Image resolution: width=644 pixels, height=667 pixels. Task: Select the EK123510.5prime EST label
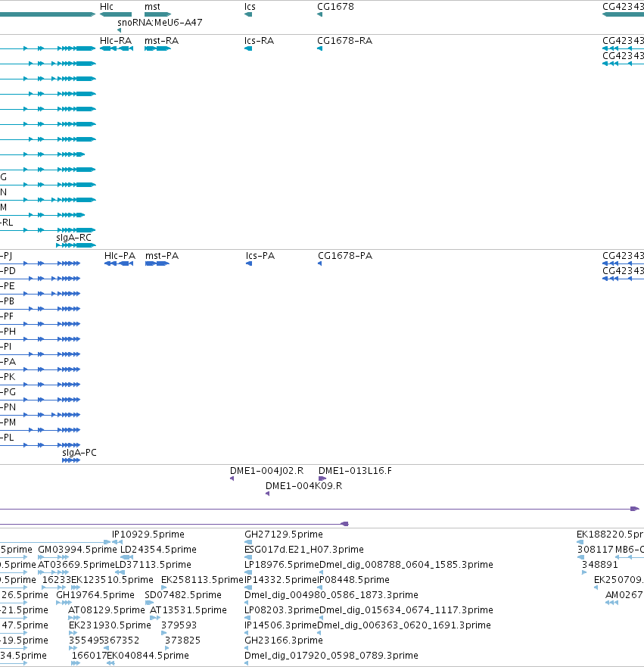click(112, 580)
